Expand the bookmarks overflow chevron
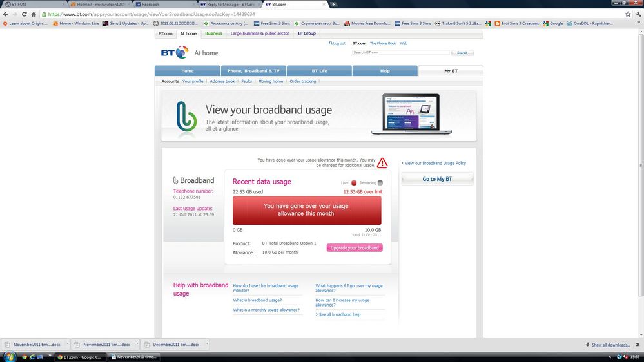This screenshot has width=644, height=362. pos(639,23)
